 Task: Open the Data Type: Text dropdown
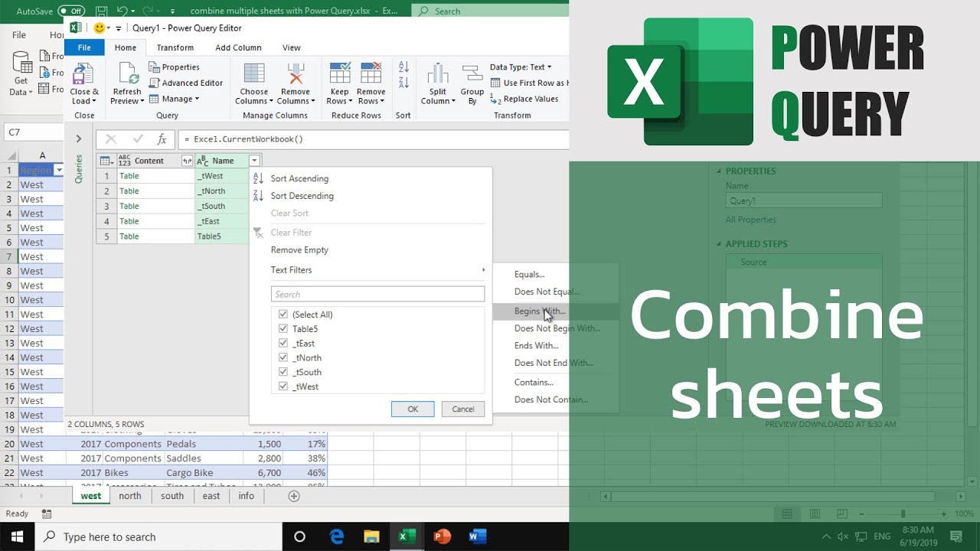pos(521,67)
